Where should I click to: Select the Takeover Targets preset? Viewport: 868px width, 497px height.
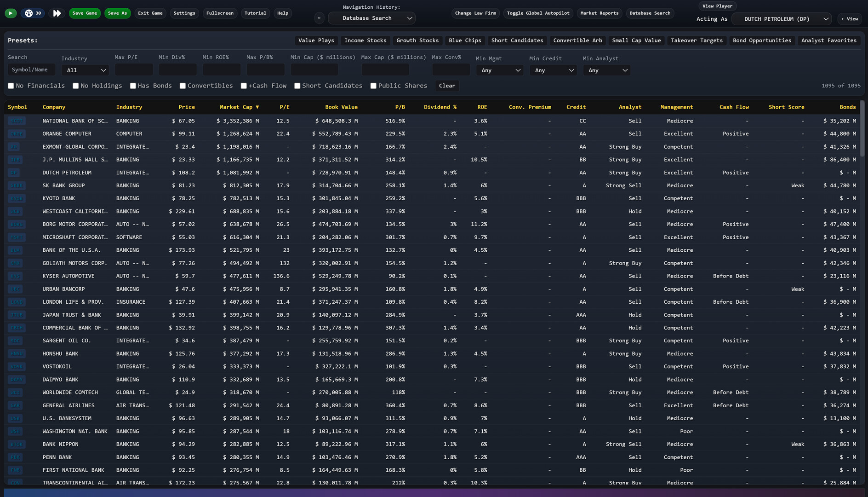point(697,40)
